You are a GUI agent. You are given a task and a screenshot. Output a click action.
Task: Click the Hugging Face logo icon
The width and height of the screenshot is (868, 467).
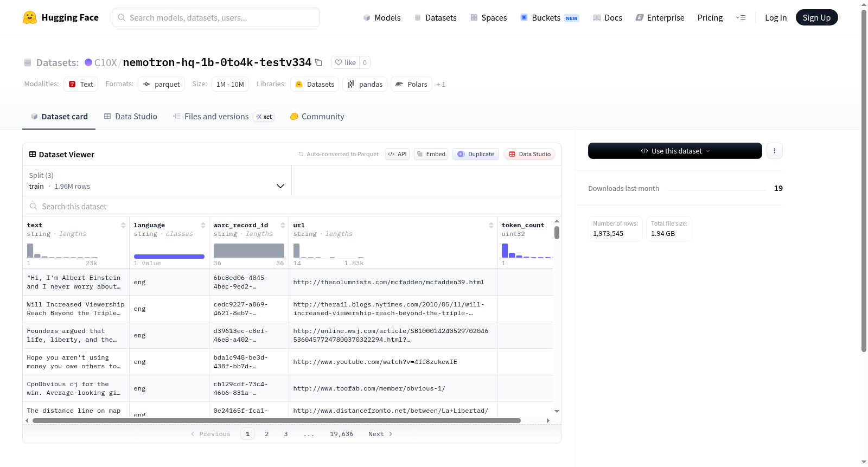pyautogui.click(x=30, y=17)
